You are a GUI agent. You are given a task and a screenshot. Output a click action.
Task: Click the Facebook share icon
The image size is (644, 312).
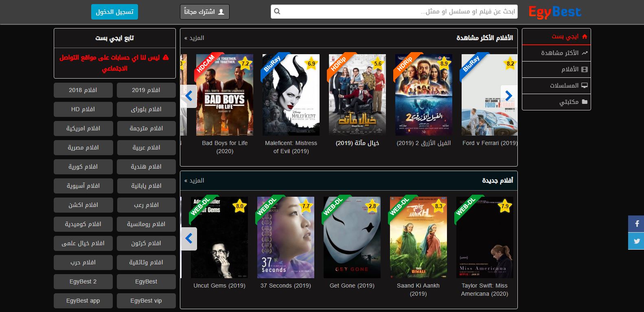[636, 224]
